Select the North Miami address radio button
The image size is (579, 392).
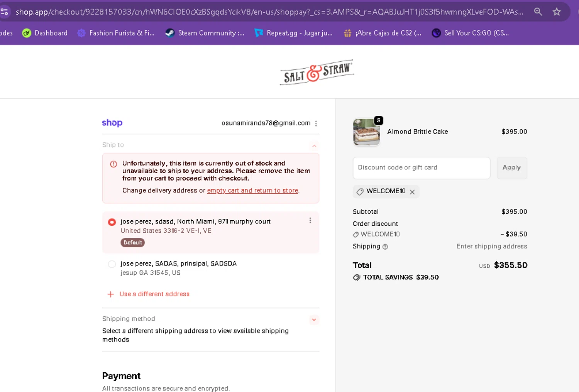pyautogui.click(x=112, y=222)
